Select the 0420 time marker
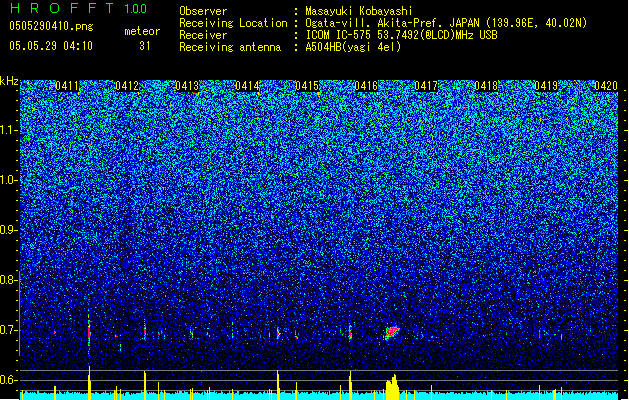The height and width of the screenshot is (400, 629). [606, 86]
